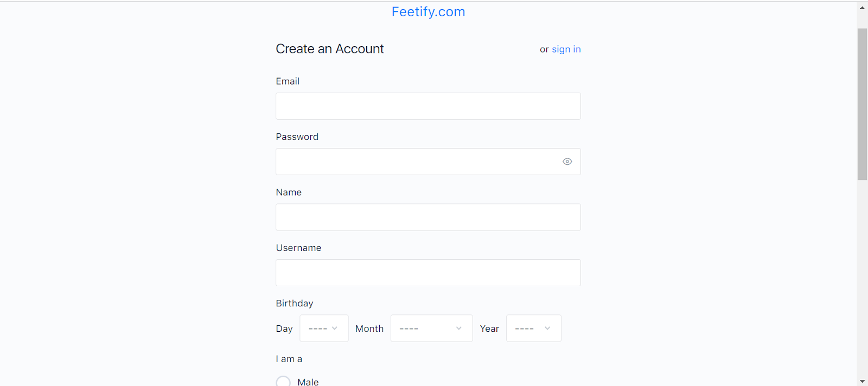Click the Email field label
This screenshot has height=386, width=868.
288,81
